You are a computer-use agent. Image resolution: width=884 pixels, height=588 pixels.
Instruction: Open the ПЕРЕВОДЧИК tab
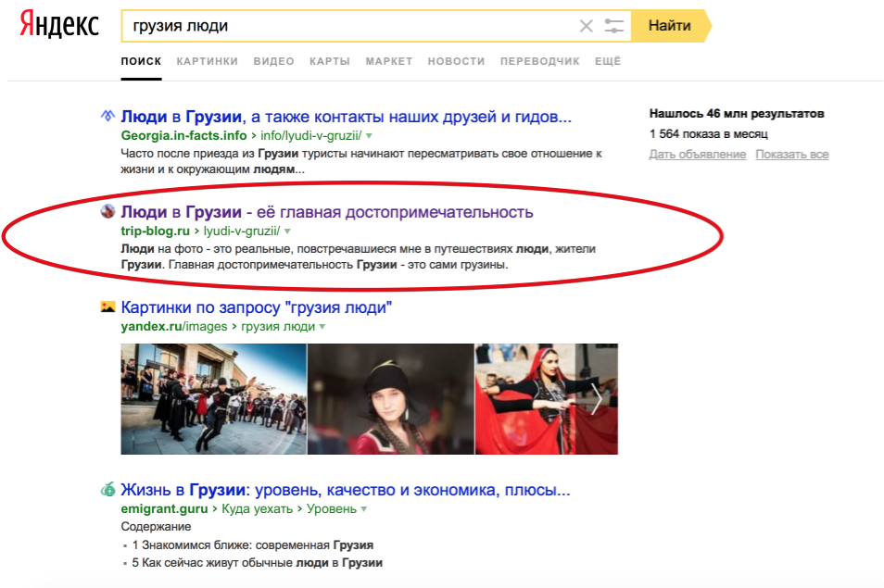pos(539,61)
